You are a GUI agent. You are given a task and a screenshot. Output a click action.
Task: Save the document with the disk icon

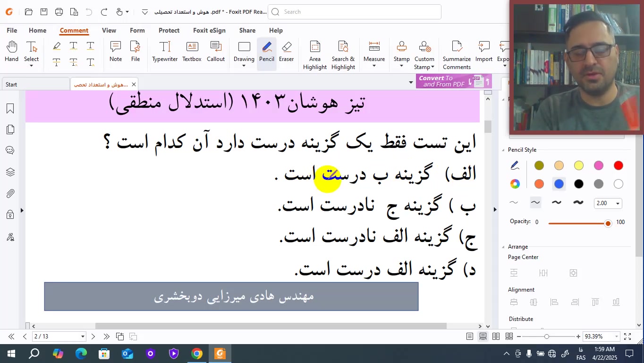tap(44, 12)
